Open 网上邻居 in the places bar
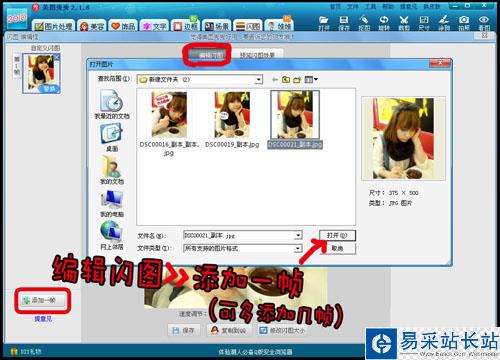This screenshot has width=500, height=360. pyautogui.click(x=112, y=235)
